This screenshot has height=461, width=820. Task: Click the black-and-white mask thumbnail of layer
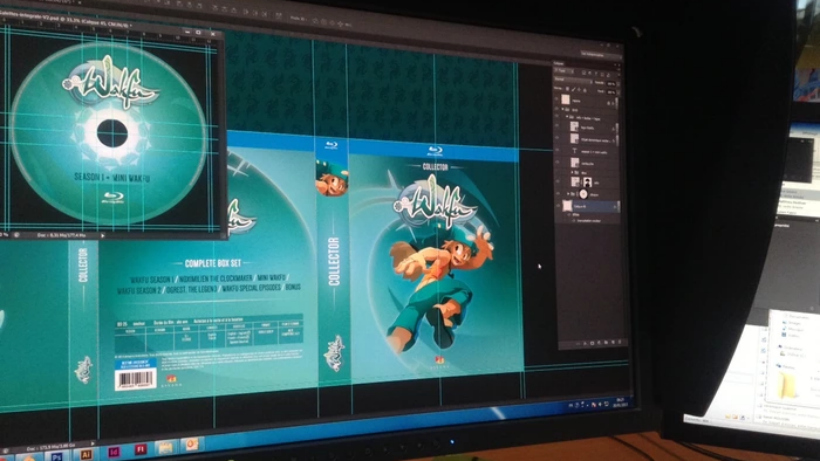587,182
